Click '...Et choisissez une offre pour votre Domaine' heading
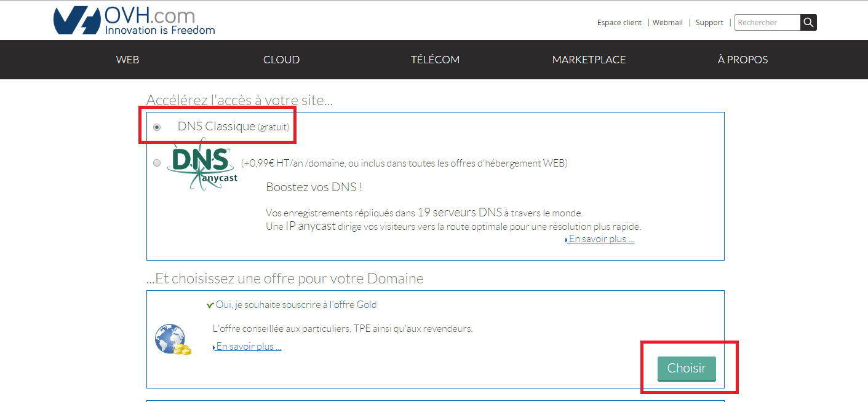Screen dimensions: 868x402 pos(285,278)
